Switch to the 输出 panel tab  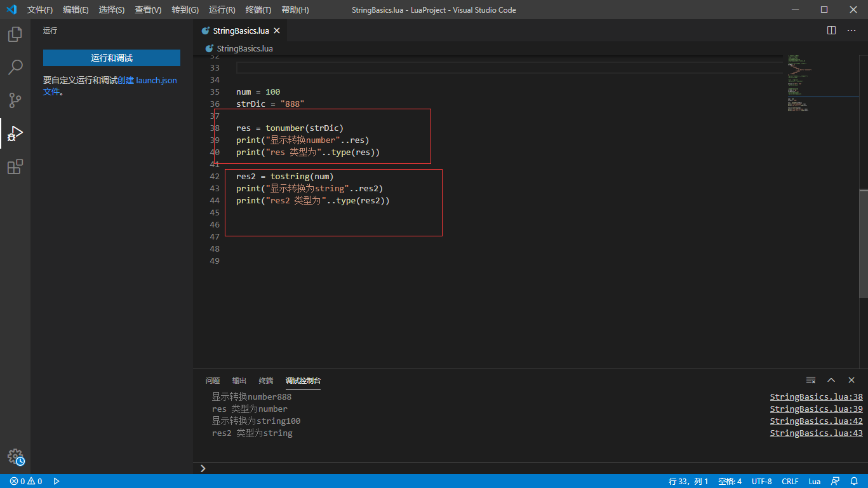239,381
